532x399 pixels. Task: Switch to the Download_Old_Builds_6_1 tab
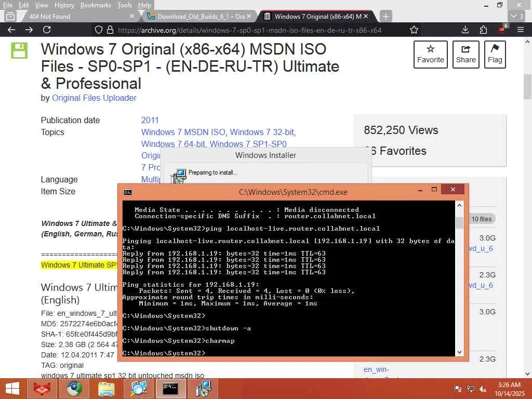tap(201, 16)
